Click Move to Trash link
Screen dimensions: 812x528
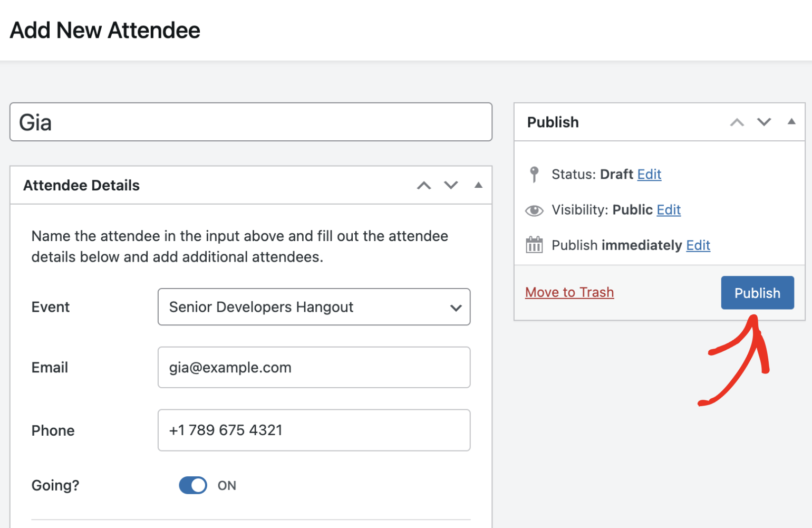[569, 292]
